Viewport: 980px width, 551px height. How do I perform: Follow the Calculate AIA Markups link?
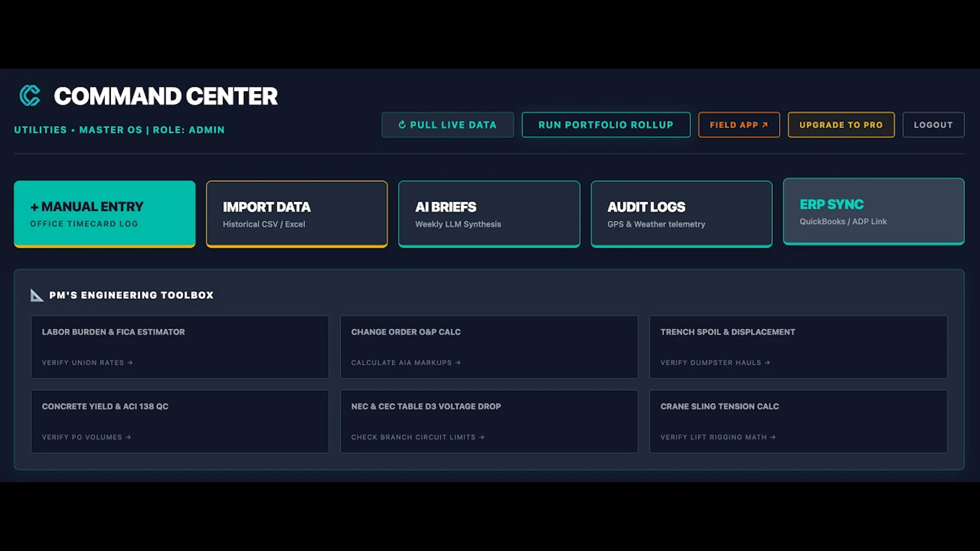pyautogui.click(x=406, y=363)
